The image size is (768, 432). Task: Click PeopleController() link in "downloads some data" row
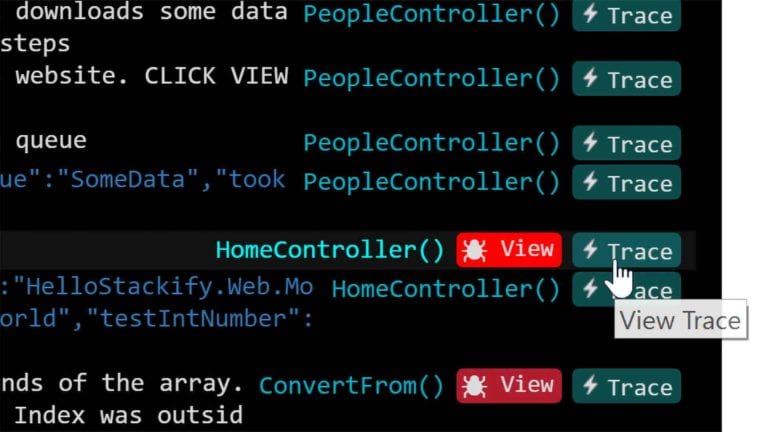point(432,14)
